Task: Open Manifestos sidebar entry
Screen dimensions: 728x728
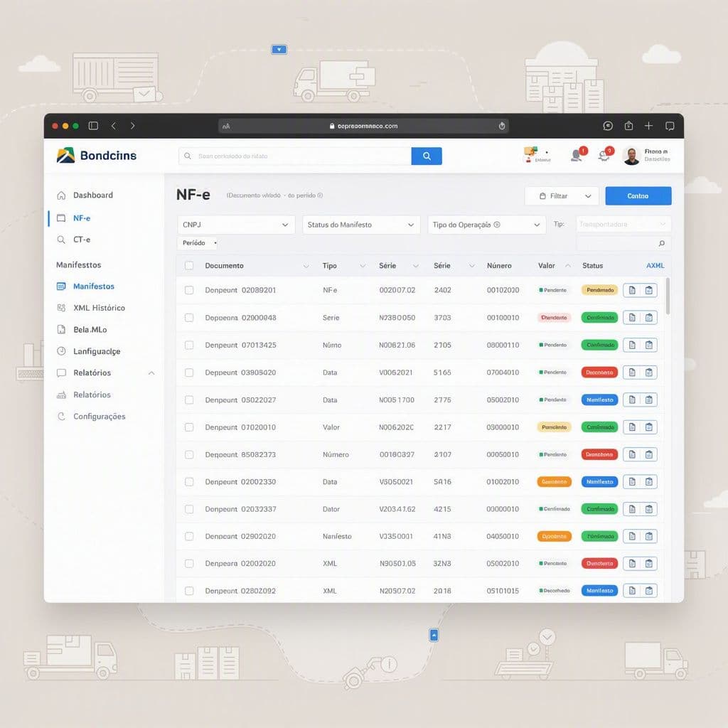Action: point(93,286)
